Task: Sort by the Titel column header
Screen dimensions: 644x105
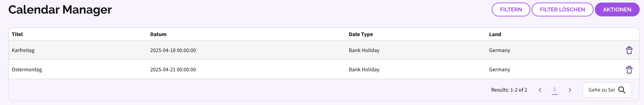Action: pos(17,34)
